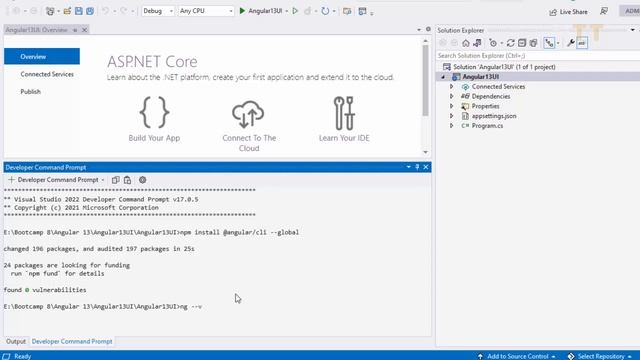Click the Solution Explorer Home icon

(x=466, y=43)
